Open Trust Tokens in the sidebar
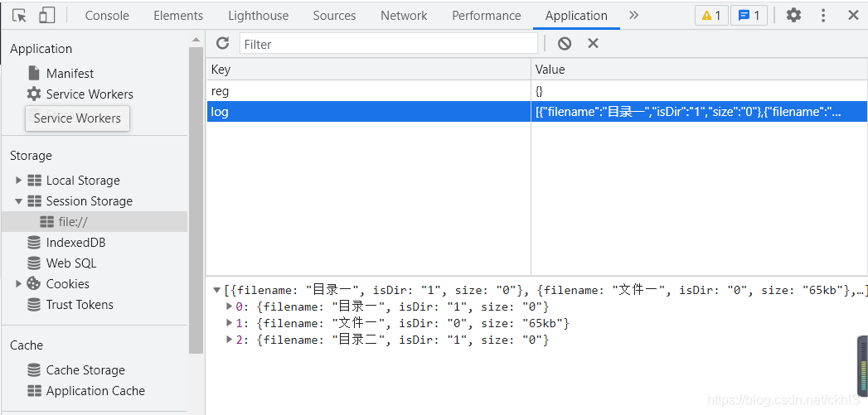Viewport: 868px width, 415px height. [x=80, y=304]
